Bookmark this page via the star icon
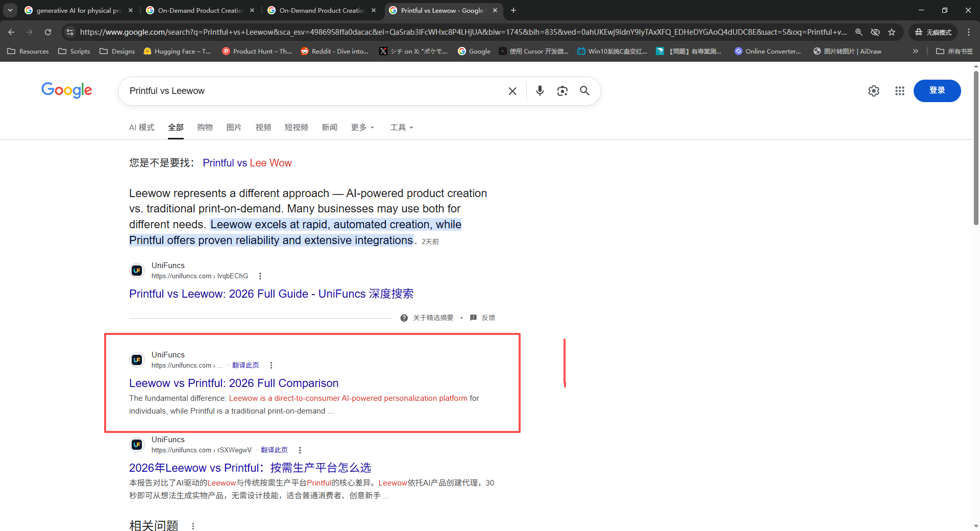The height and width of the screenshot is (531, 980). point(892,32)
